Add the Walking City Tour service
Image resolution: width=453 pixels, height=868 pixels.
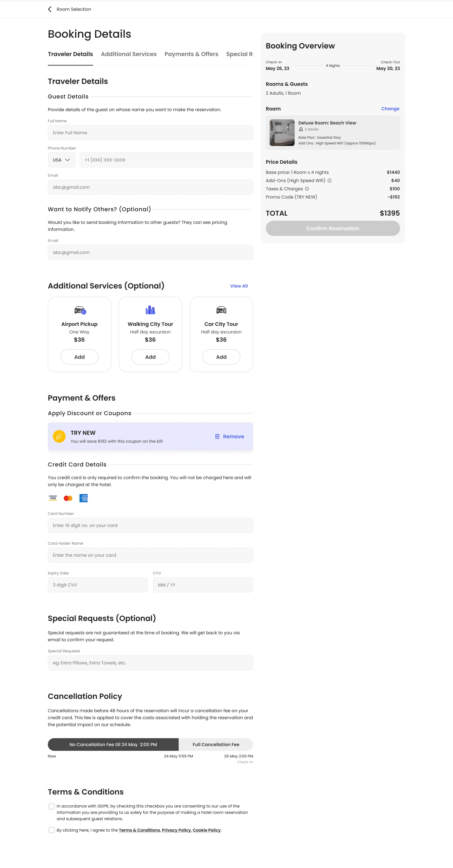click(150, 357)
